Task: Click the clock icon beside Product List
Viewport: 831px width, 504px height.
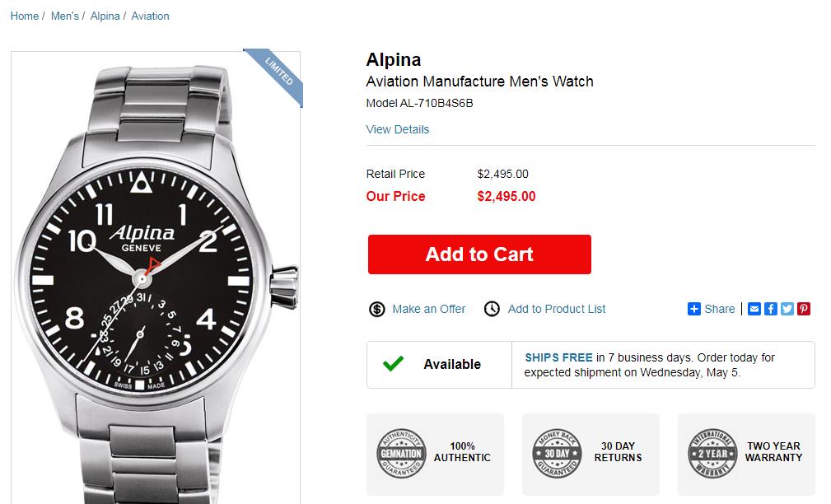Action: point(492,309)
